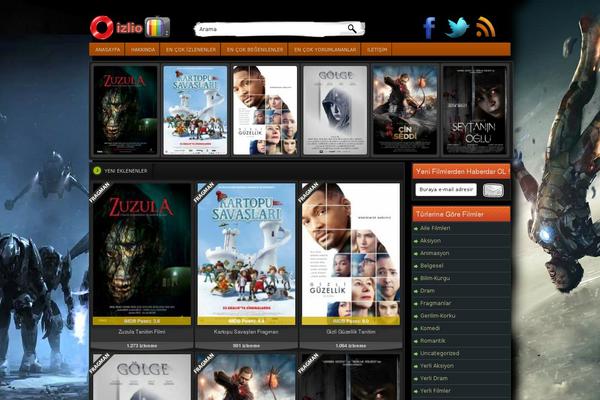Select Kartopu Savaşları poster in top slider
The width and height of the screenshot is (600, 400).
click(x=195, y=110)
